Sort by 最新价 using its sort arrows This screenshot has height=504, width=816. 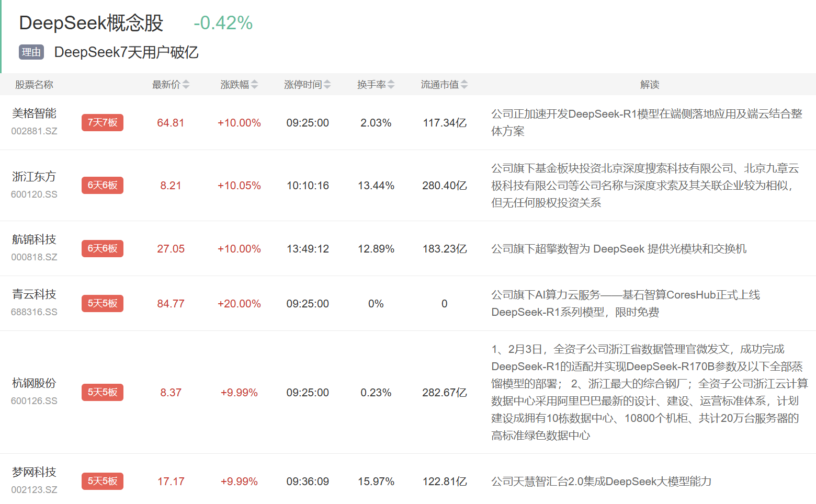tap(186, 85)
